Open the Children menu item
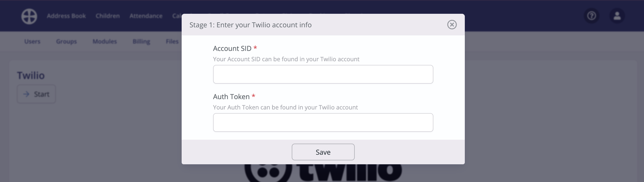644x182 pixels. [x=107, y=16]
